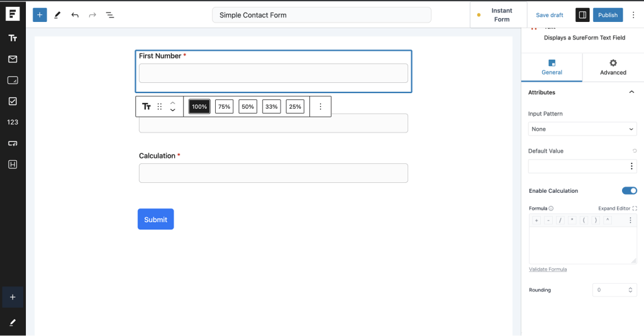Open block options three-dot menu
This screenshot has height=336, width=644.
point(320,107)
